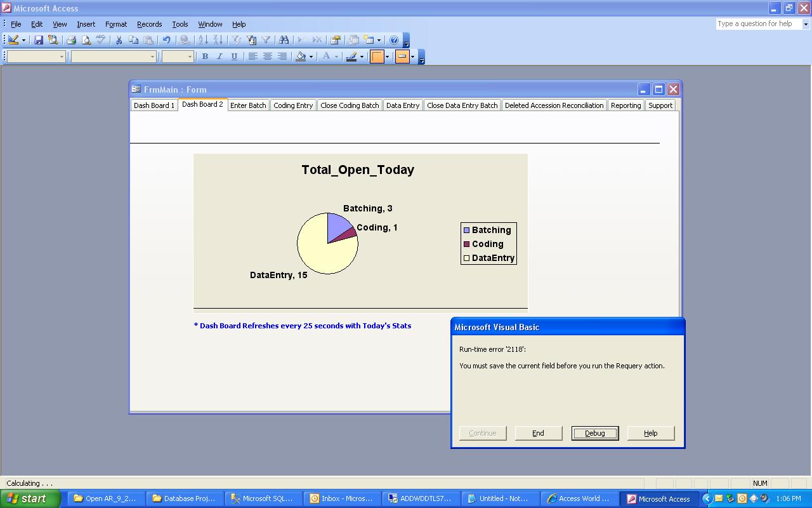Screen dimensions: 812x508
Task: Open the View switcher dropdown arrow
Action: [24, 40]
